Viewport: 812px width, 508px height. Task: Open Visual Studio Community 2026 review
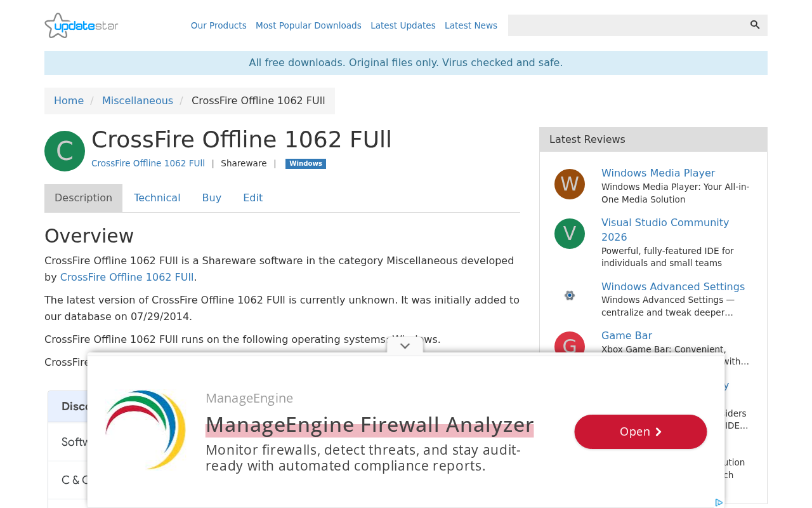[x=665, y=230]
